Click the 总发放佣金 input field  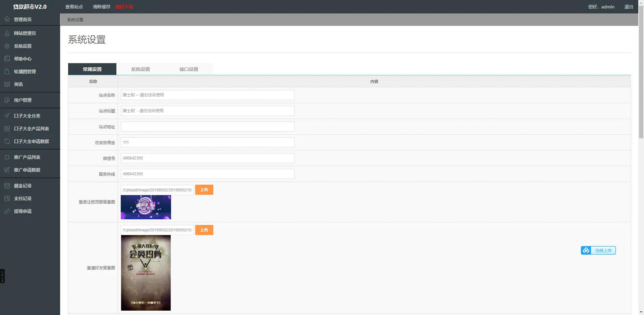click(x=208, y=142)
